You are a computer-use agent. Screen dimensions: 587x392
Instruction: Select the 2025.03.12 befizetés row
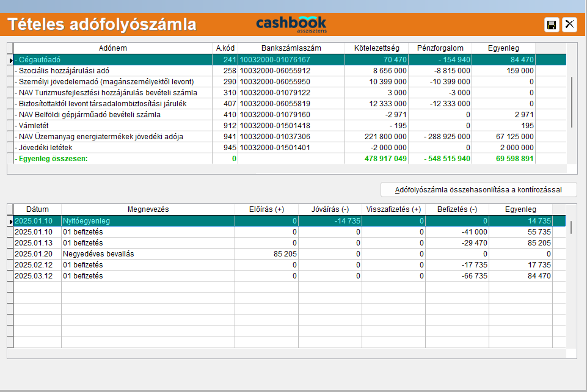147,275
